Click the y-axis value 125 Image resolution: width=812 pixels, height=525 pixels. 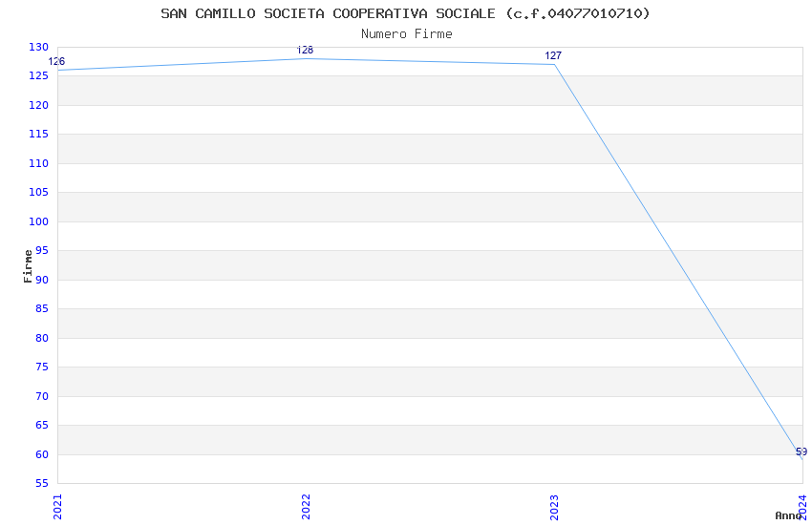(x=38, y=76)
